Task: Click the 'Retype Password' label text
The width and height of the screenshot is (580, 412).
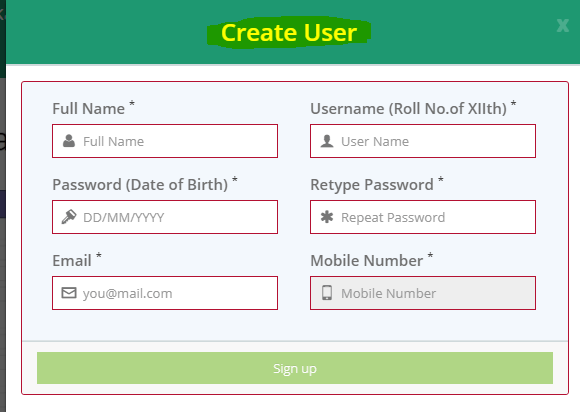Action: coord(372,185)
